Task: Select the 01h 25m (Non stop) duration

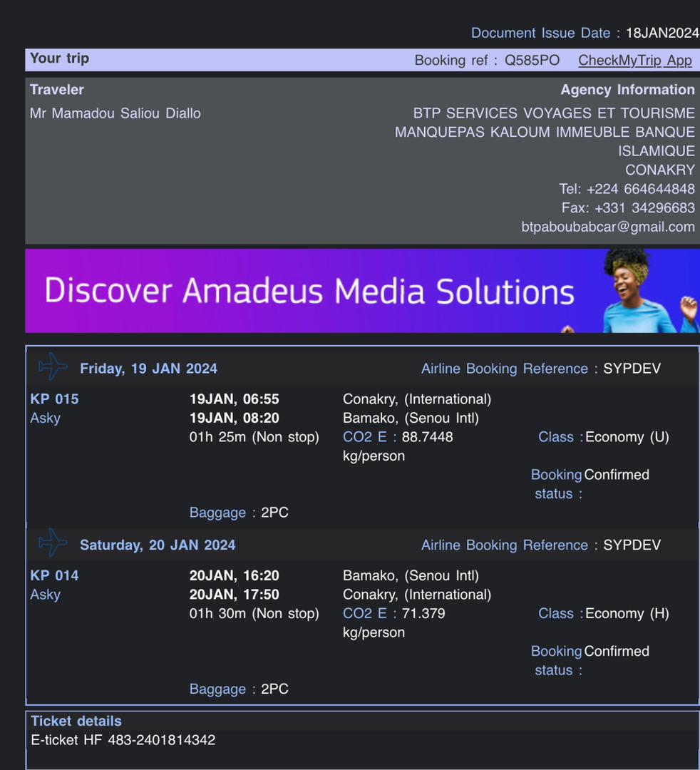Action: coord(254,437)
